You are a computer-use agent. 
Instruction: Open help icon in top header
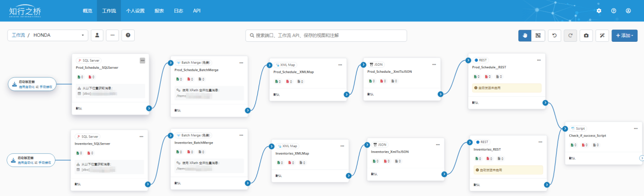point(614,11)
